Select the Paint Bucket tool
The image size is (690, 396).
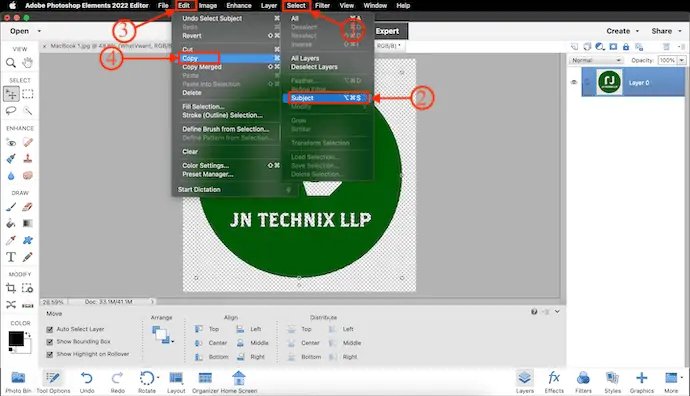point(11,224)
